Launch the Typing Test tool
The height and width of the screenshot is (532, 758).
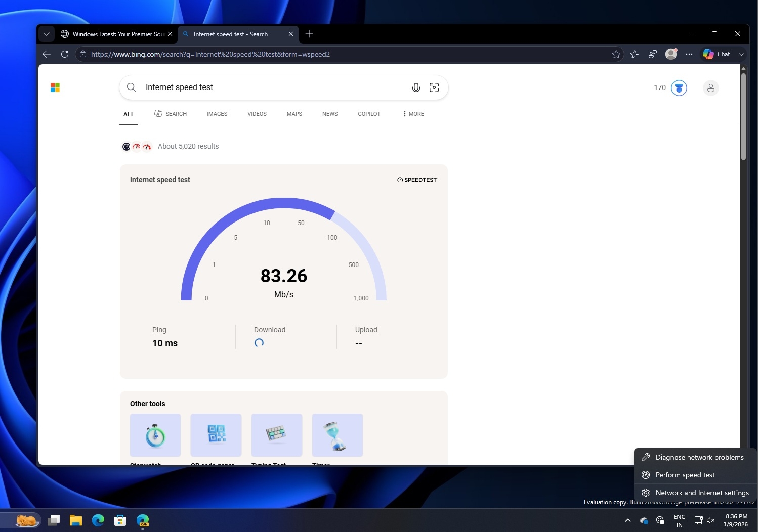[276, 435]
